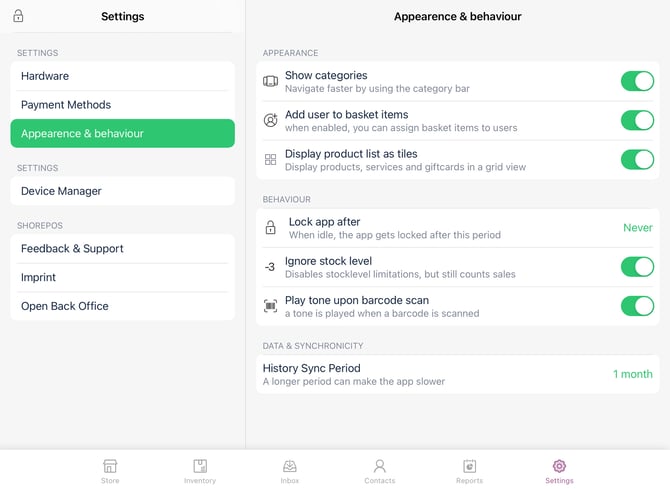The height and width of the screenshot is (489, 670).
Task: Tap the lock icon in Settings header
Action: click(18, 16)
